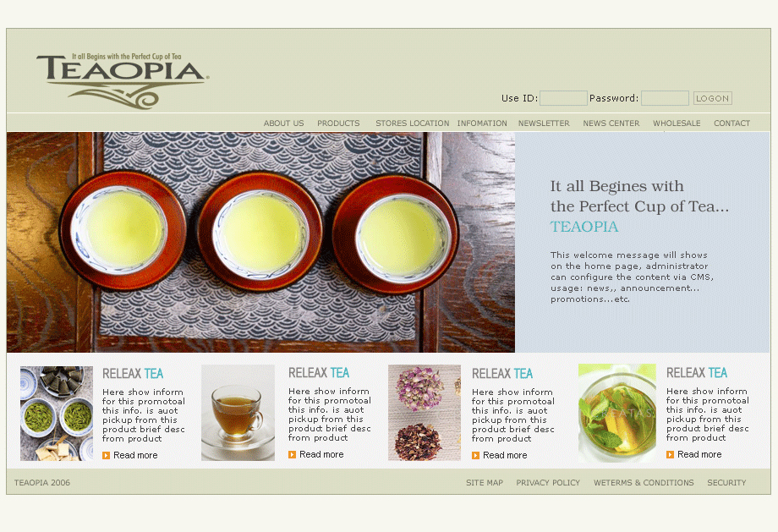Go to STORES LOCATION page

[413, 123]
